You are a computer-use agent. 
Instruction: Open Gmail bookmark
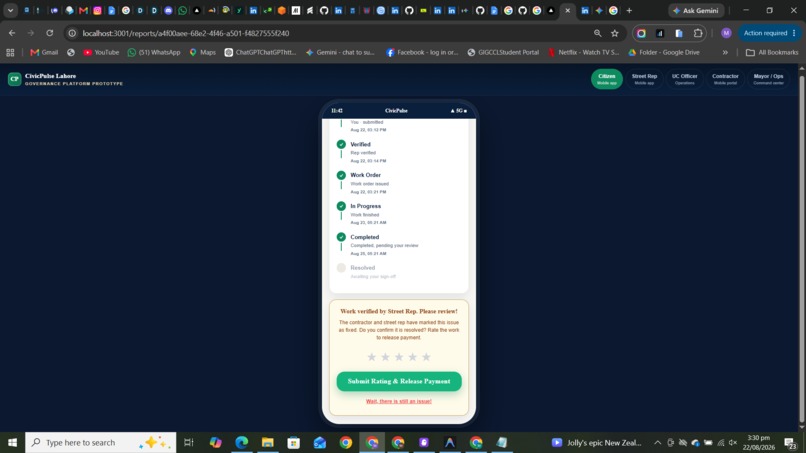tap(44, 52)
